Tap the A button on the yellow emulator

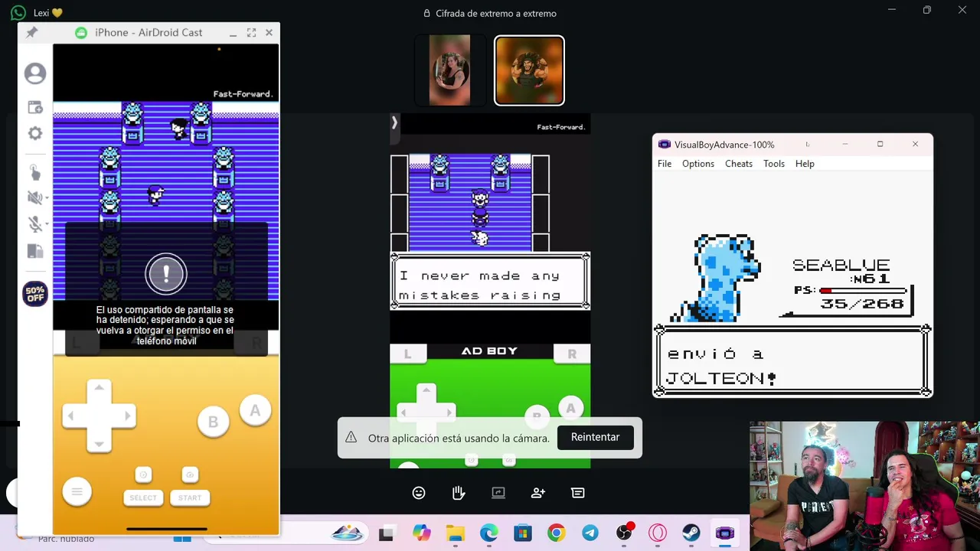tap(255, 411)
